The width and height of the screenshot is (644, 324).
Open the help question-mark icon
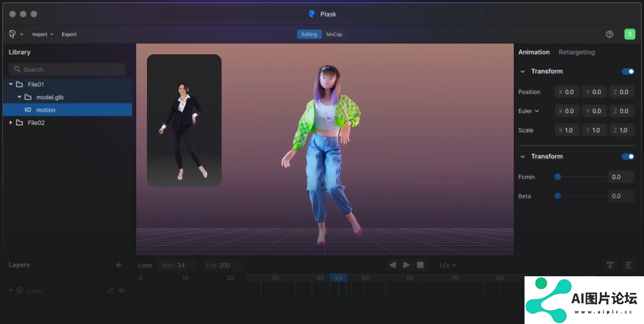[609, 35]
